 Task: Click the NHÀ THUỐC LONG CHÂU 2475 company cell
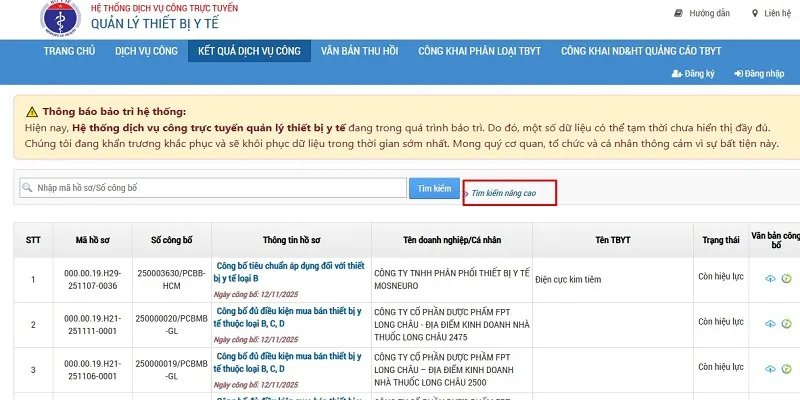[452, 324]
